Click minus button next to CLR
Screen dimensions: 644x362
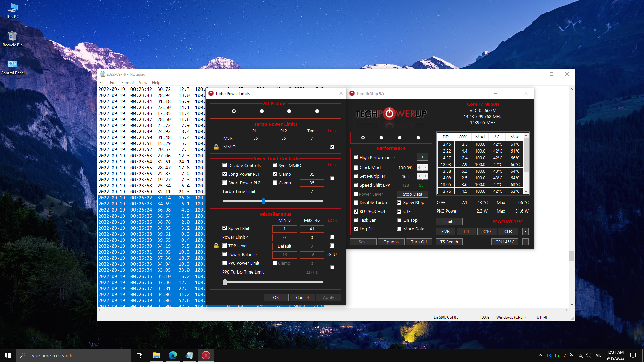[x=526, y=232]
